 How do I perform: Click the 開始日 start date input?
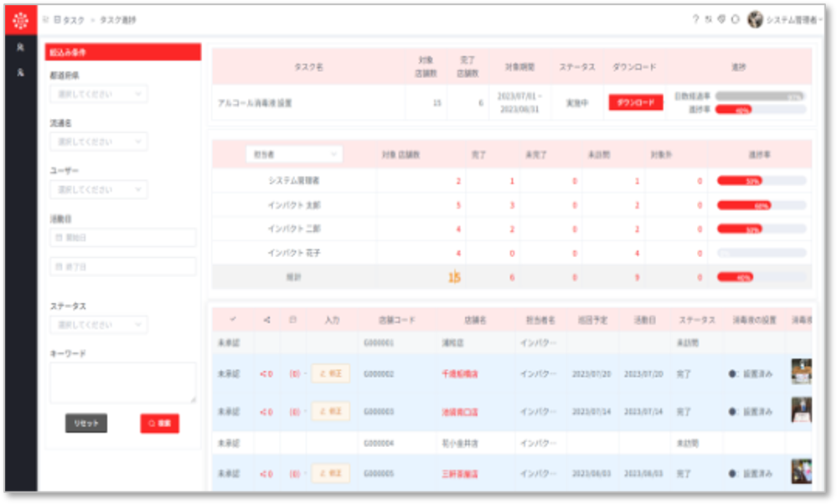pos(123,237)
